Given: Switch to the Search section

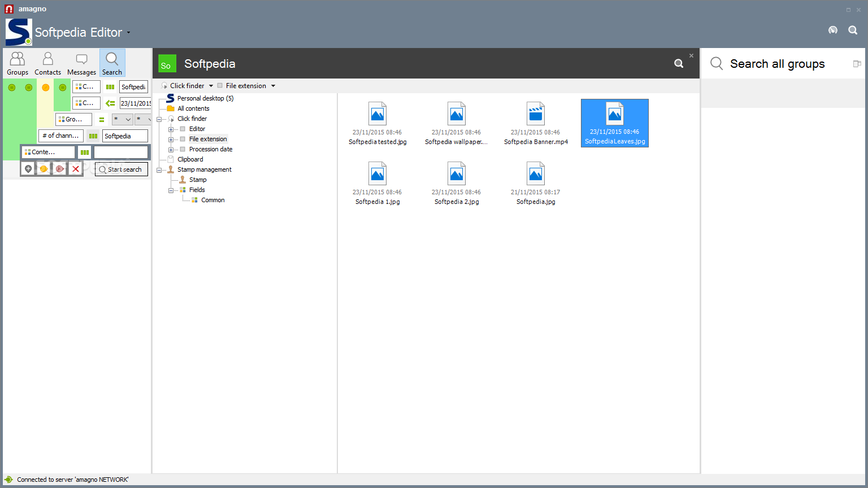Looking at the screenshot, I should click(112, 63).
